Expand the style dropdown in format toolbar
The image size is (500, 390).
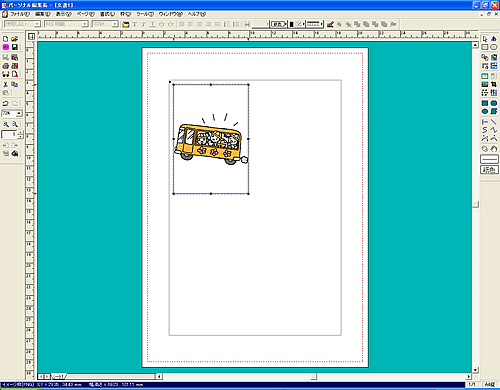coord(37,24)
